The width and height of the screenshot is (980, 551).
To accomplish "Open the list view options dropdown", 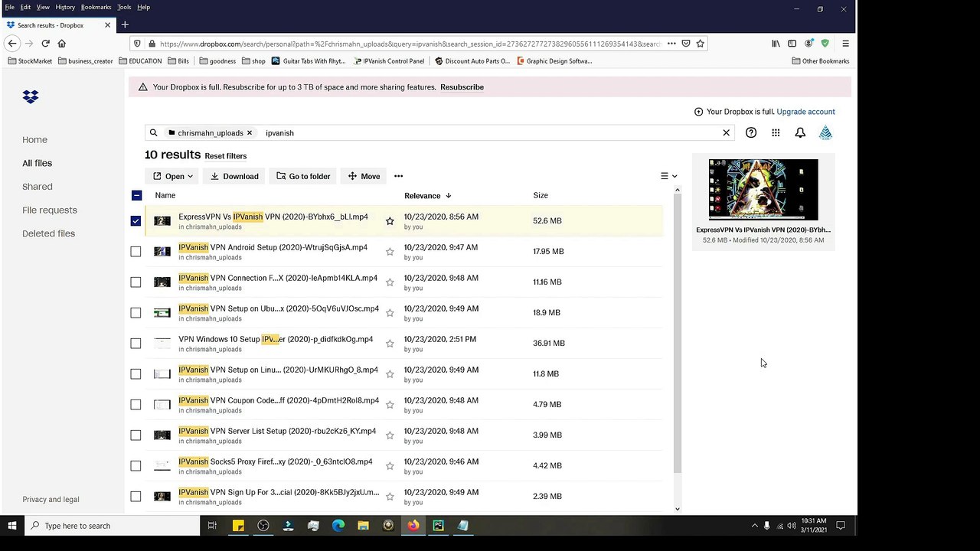I will pos(668,176).
